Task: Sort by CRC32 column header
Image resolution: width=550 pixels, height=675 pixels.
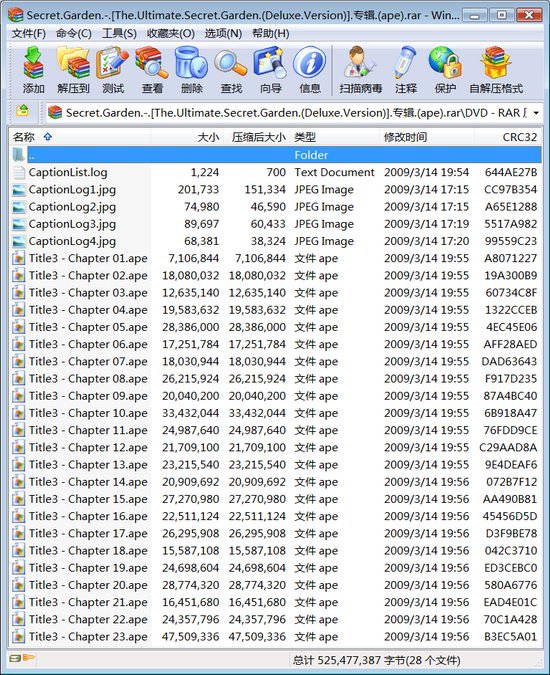Action: click(507, 137)
